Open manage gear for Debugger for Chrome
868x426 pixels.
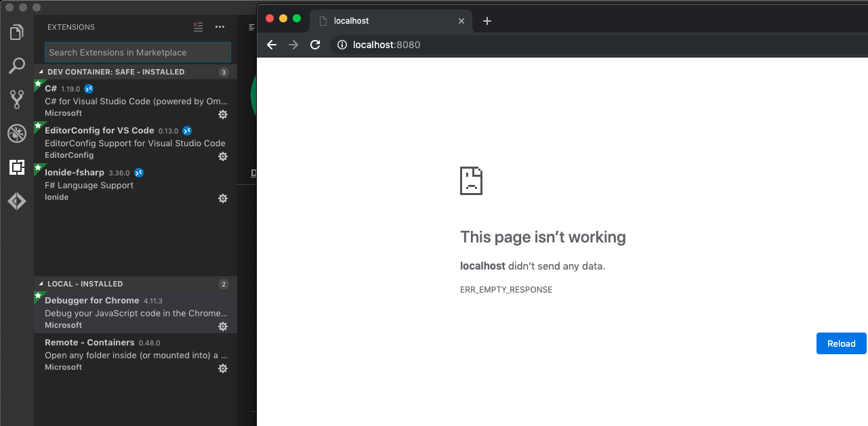[222, 326]
